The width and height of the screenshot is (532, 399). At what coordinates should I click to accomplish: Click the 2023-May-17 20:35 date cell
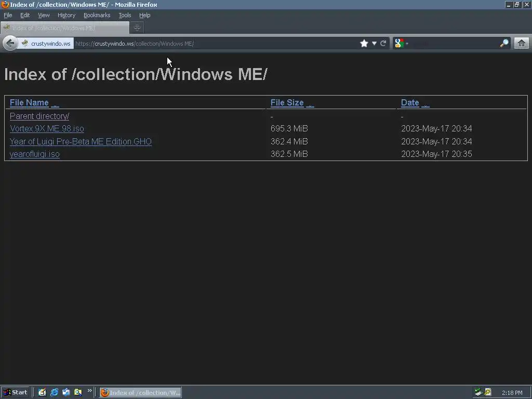click(436, 154)
